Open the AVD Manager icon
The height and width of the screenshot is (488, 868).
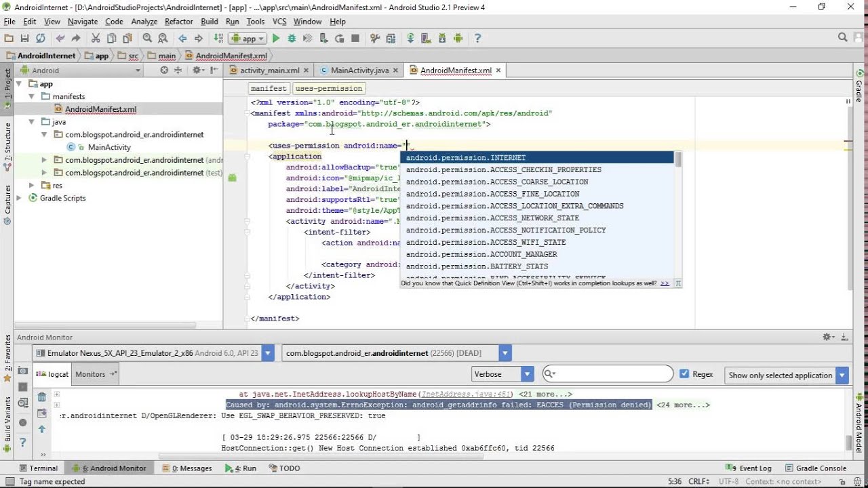coord(427,39)
